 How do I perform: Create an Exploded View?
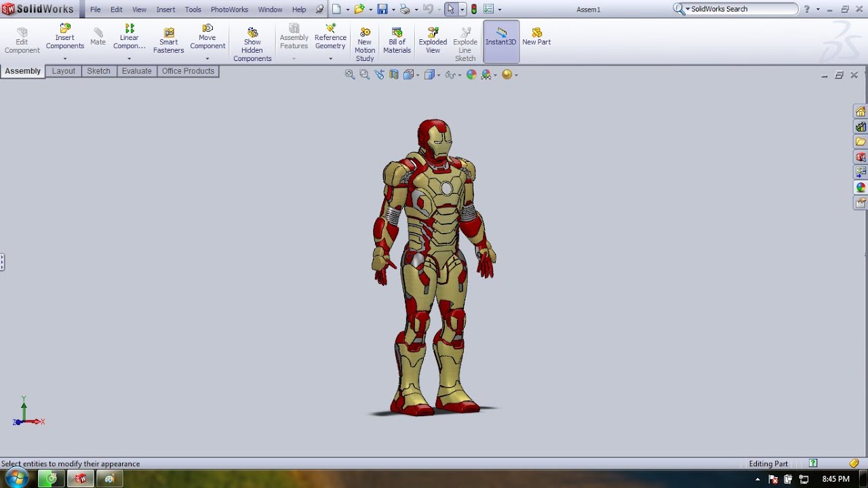coord(433,41)
